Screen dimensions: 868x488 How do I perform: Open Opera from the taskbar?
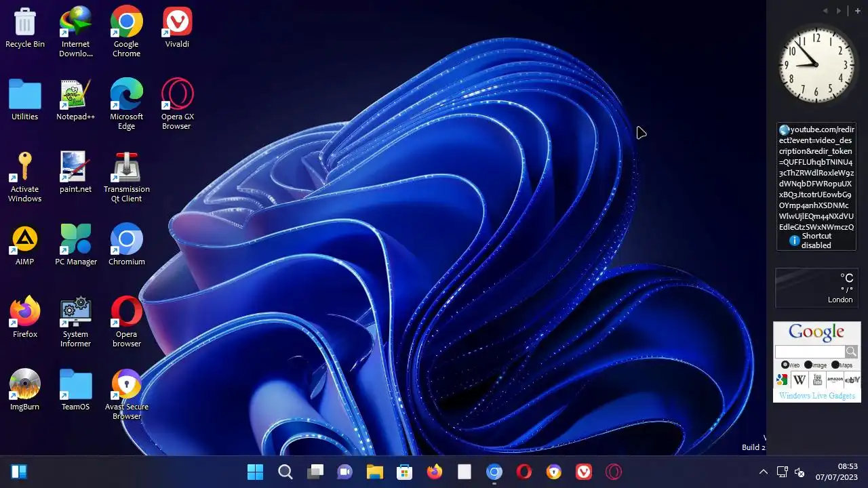tap(524, 472)
